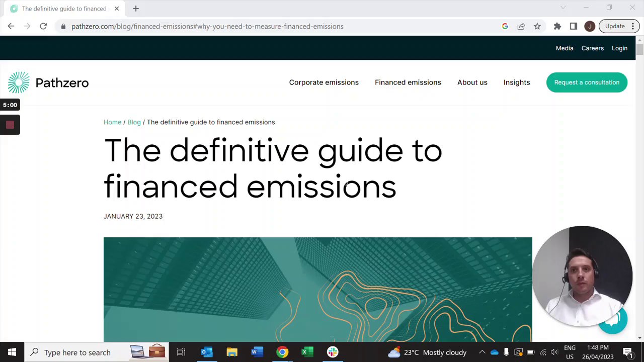View site information lock icon

click(63, 26)
